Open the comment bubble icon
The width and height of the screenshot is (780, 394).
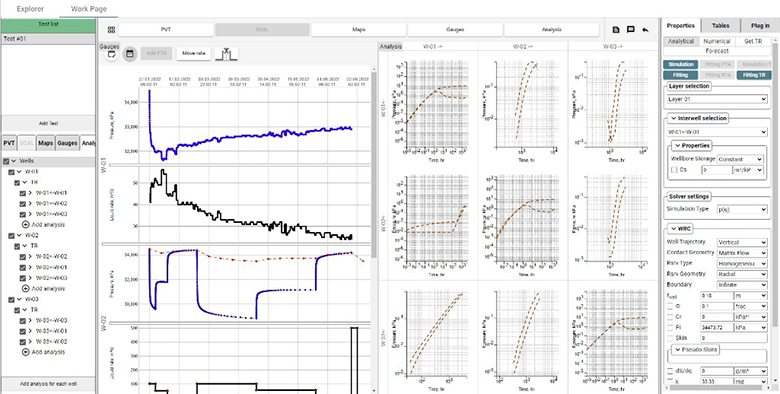631,30
